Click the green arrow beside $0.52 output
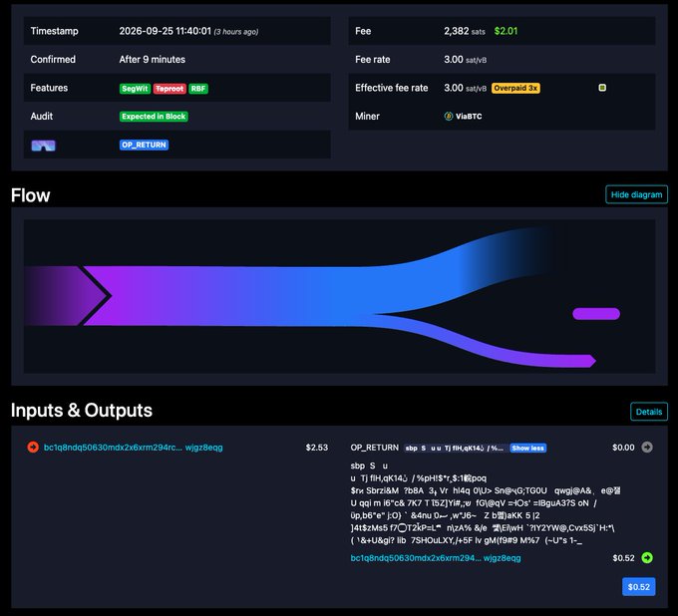Screen dimensions: 678x616 [647, 557]
